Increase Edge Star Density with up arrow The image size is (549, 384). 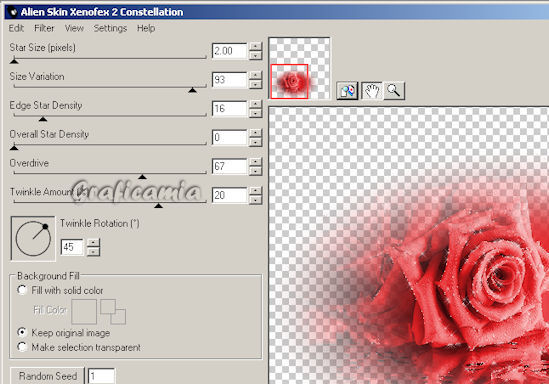tap(256, 104)
